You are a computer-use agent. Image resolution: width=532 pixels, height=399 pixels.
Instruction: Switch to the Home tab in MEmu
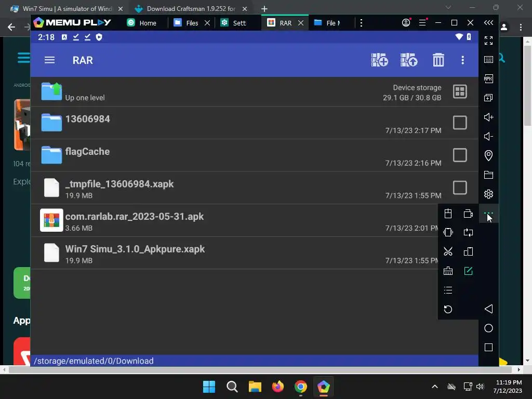click(142, 23)
